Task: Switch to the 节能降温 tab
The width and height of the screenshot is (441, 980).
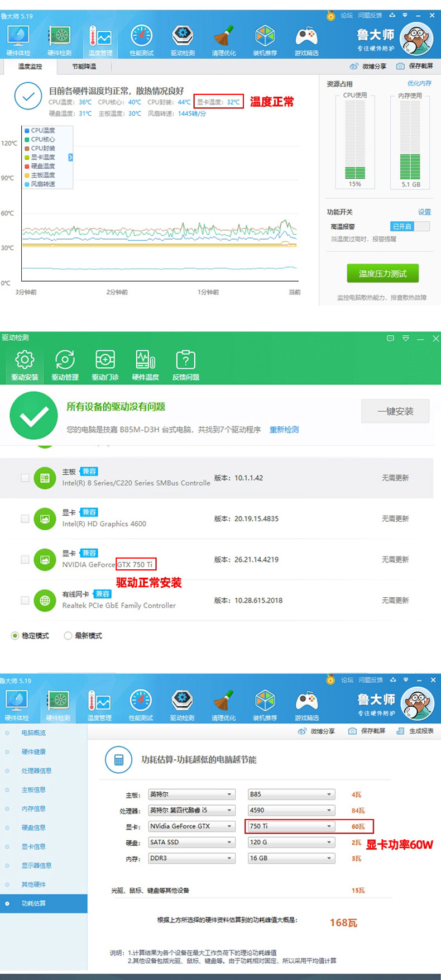Action: [84, 66]
